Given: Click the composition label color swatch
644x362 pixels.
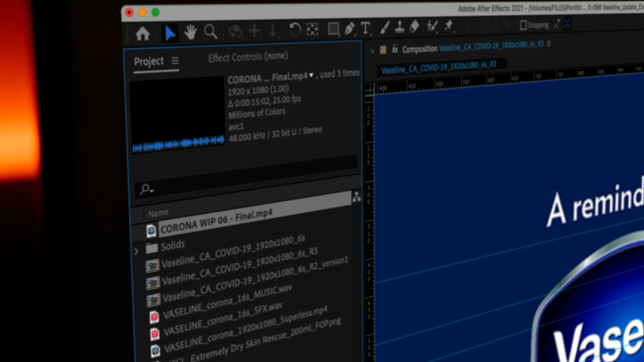Looking at the screenshot, I should tap(383, 50).
